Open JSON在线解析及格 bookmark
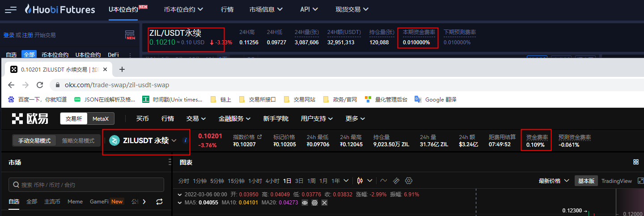 tap(105, 99)
